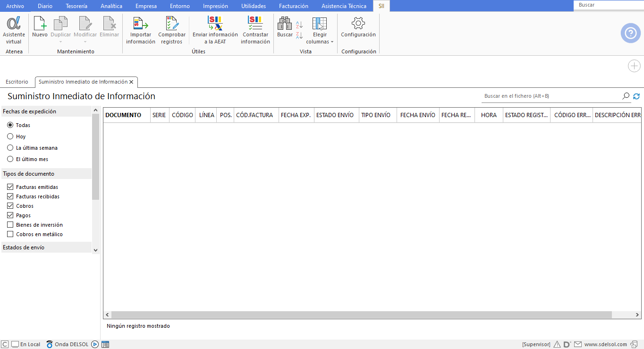
Task: Click the horizontal scrollbar right arrow
Action: (637, 315)
